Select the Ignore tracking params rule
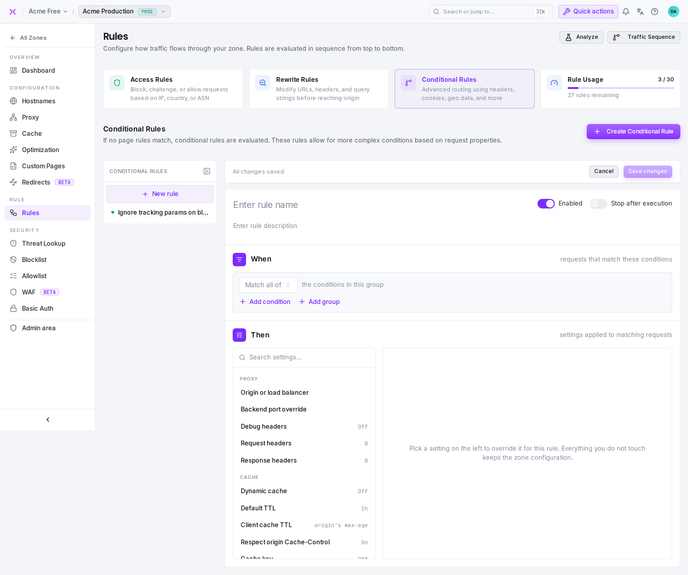 [x=160, y=212]
